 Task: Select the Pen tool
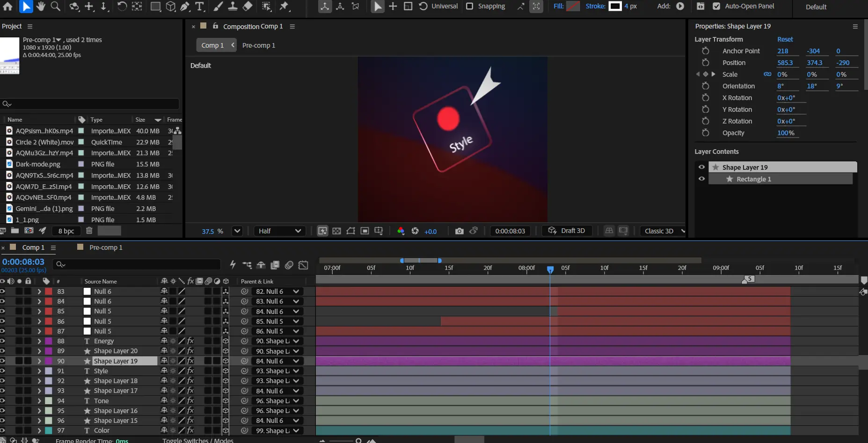point(185,6)
